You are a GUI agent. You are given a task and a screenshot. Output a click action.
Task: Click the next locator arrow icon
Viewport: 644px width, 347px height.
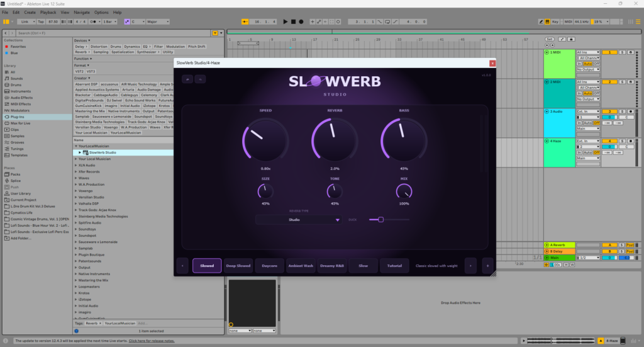click(x=552, y=45)
